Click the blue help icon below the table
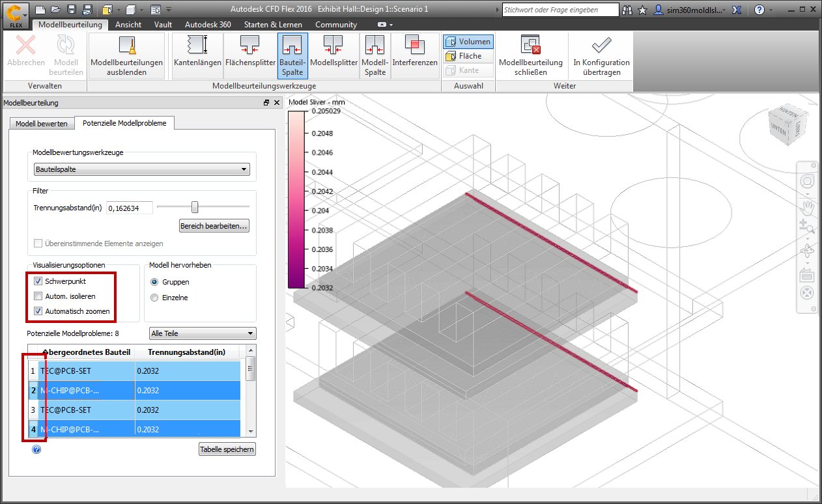The height and width of the screenshot is (504, 822). pos(36,449)
